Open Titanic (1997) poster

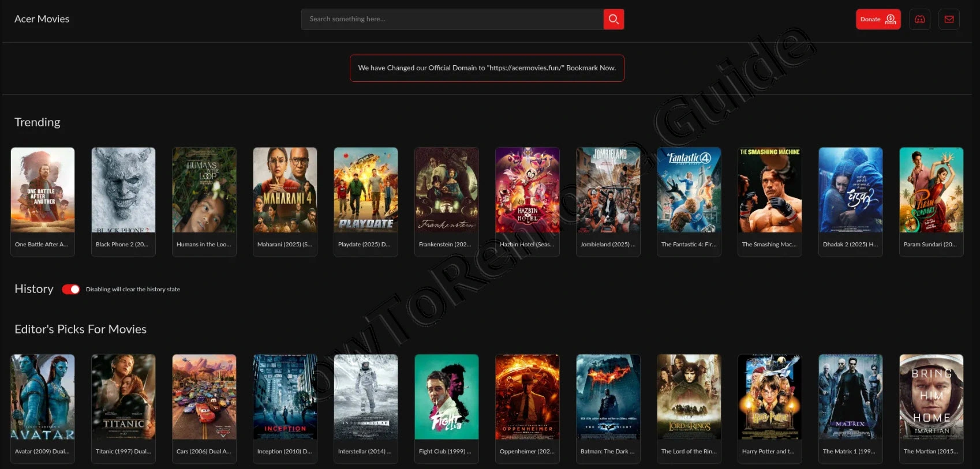point(124,397)
